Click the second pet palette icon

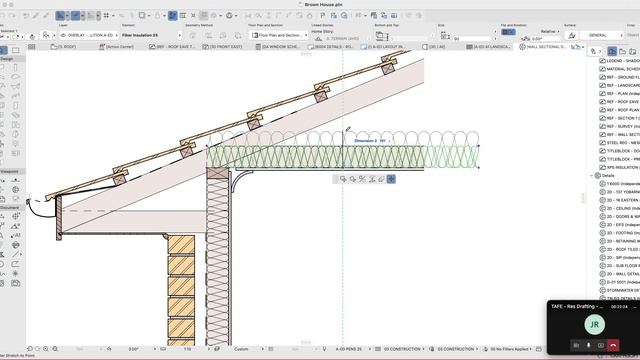point(353,179)
